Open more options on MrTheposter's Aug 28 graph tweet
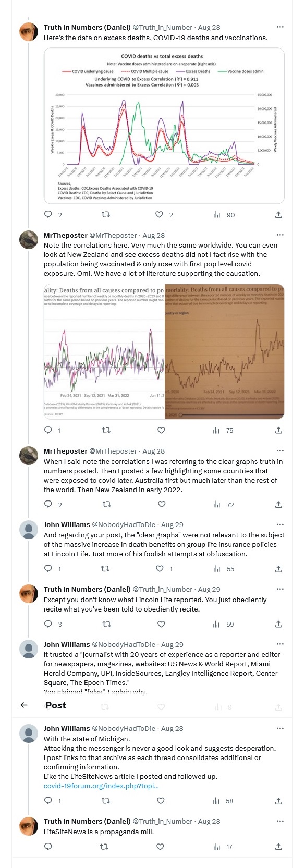The height and width of the screenshot is (868, 305). [280, 235]
